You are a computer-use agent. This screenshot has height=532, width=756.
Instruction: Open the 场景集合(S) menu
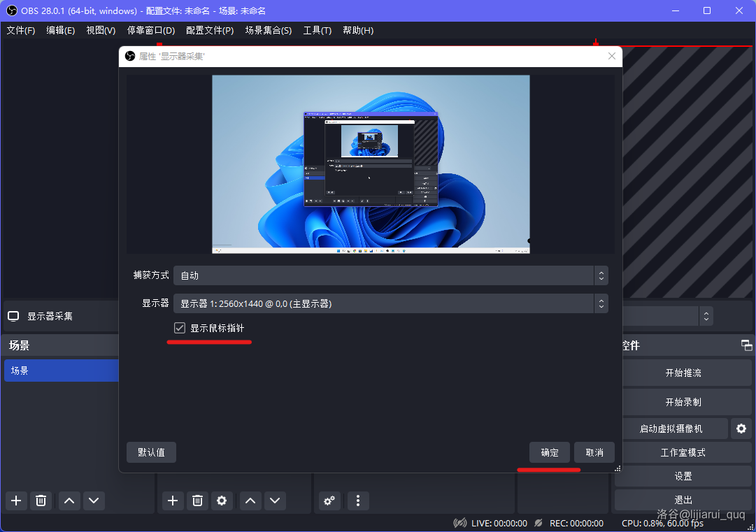pos(269,30)
